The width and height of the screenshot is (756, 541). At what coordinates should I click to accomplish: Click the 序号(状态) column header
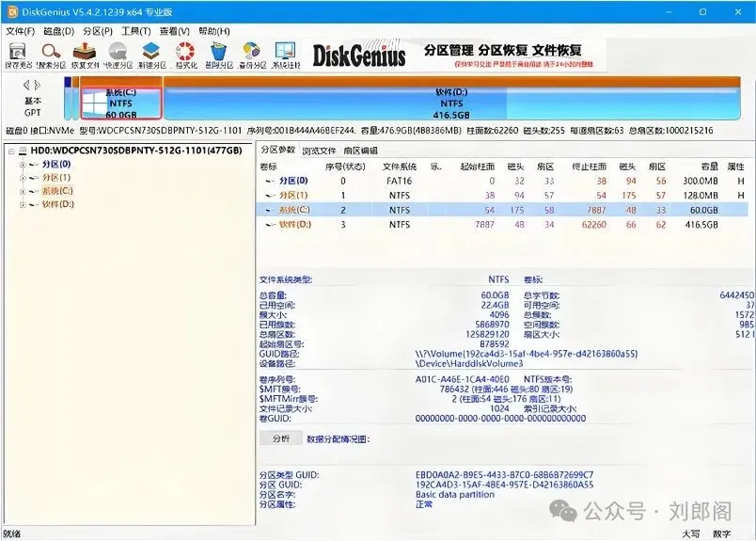[345, 167]
